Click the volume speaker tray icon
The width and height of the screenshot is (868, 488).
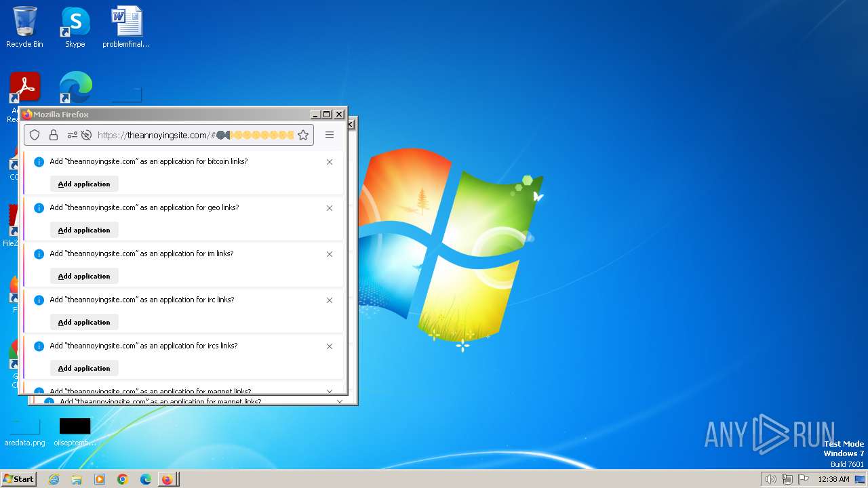[x=770, y=479]
